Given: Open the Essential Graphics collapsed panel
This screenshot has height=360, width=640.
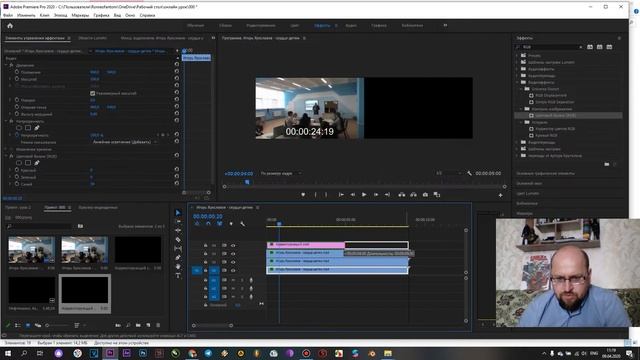Looking at the screenshot, I should point(545,173).
